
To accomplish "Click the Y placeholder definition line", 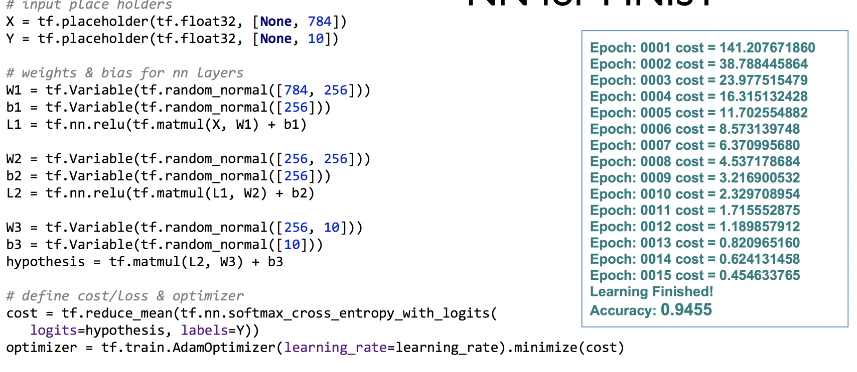I will 173,39.
